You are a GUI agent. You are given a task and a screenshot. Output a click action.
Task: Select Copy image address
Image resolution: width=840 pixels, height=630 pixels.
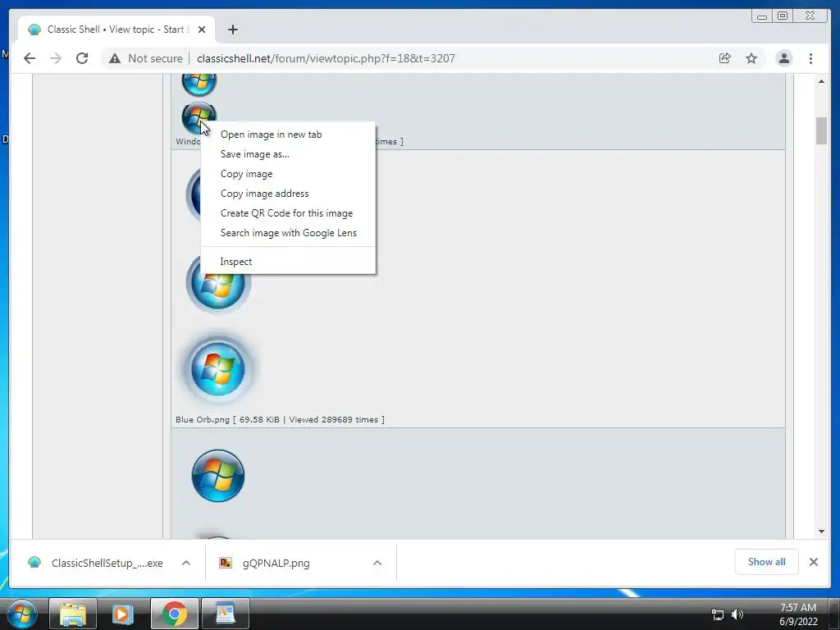tap(288, 194)
